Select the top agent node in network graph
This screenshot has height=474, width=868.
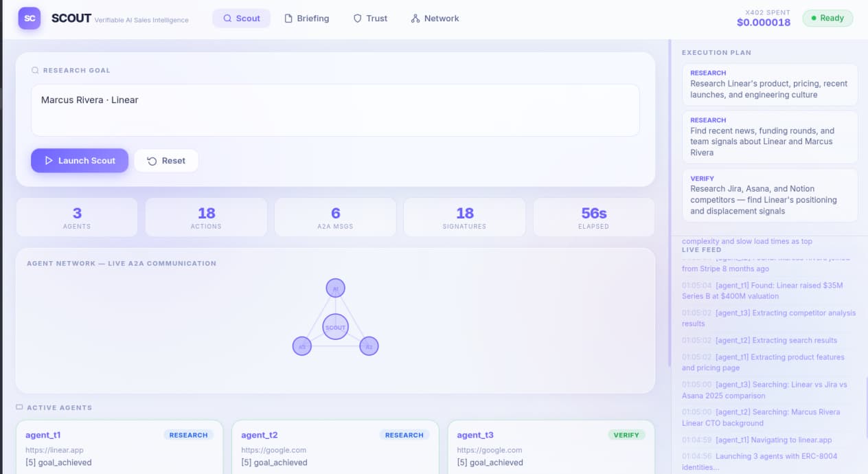pos(336,288)
